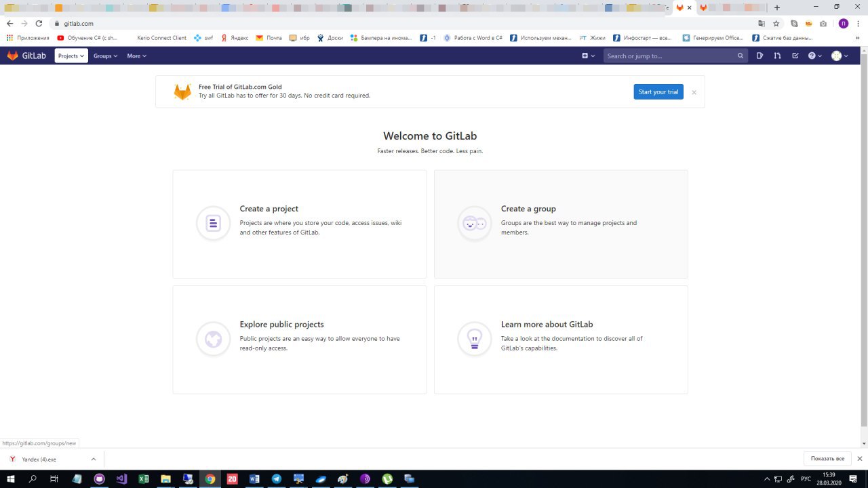Open the Chrome profile avatar

click(x=843, y=23)
